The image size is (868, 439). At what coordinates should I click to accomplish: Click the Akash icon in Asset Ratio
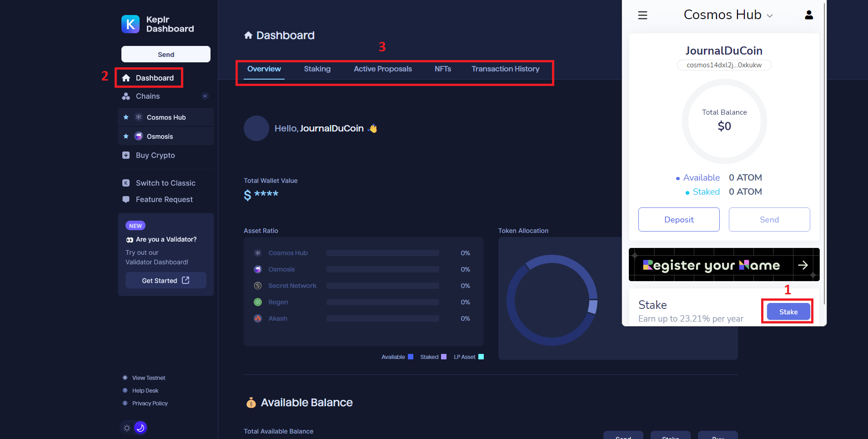tap(258, 318)
